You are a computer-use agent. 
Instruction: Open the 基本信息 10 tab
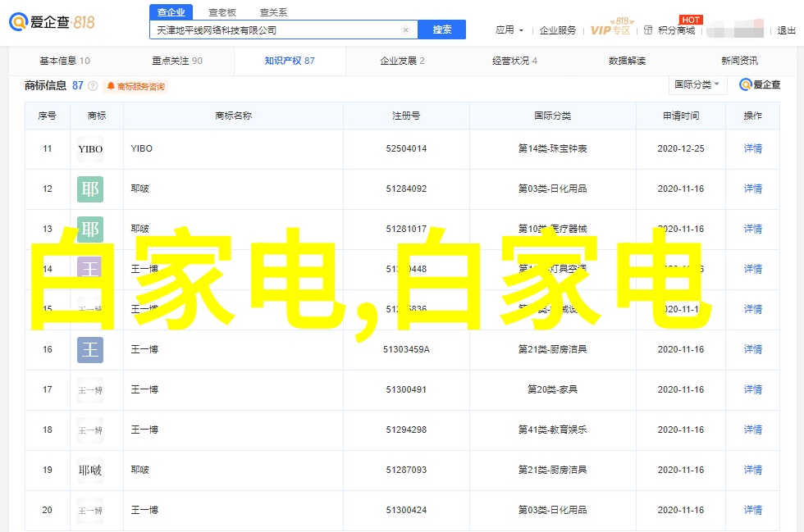coord(65,61)
